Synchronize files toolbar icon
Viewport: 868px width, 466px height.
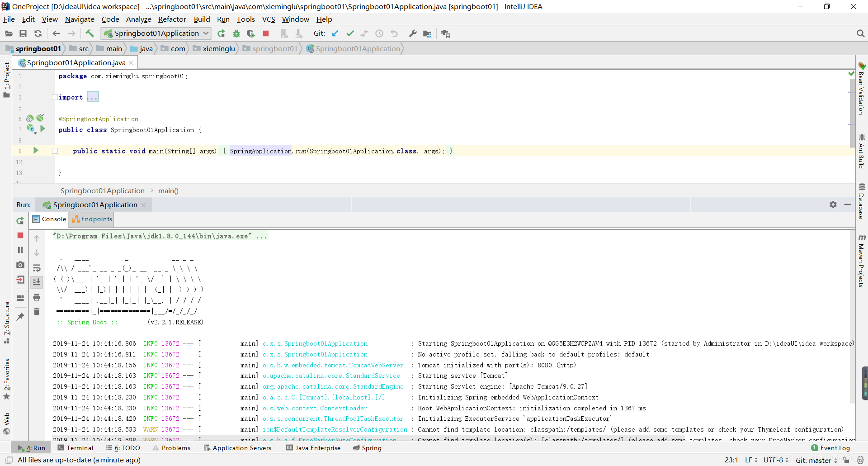pyautogui.click(x=38, y=33)
